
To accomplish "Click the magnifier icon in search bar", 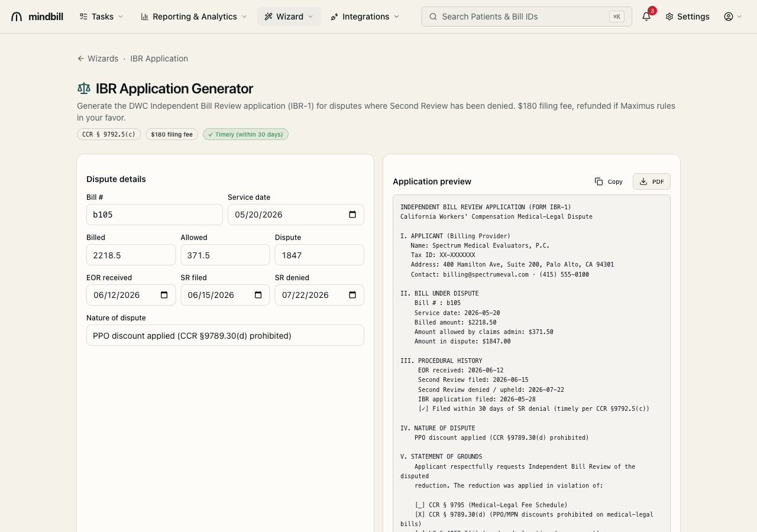I will 433,17.
